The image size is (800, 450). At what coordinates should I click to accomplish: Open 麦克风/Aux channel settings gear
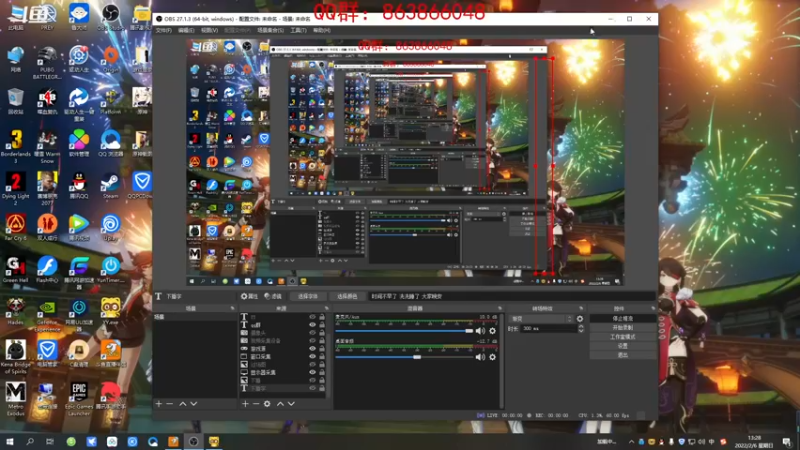pos(492,331)
